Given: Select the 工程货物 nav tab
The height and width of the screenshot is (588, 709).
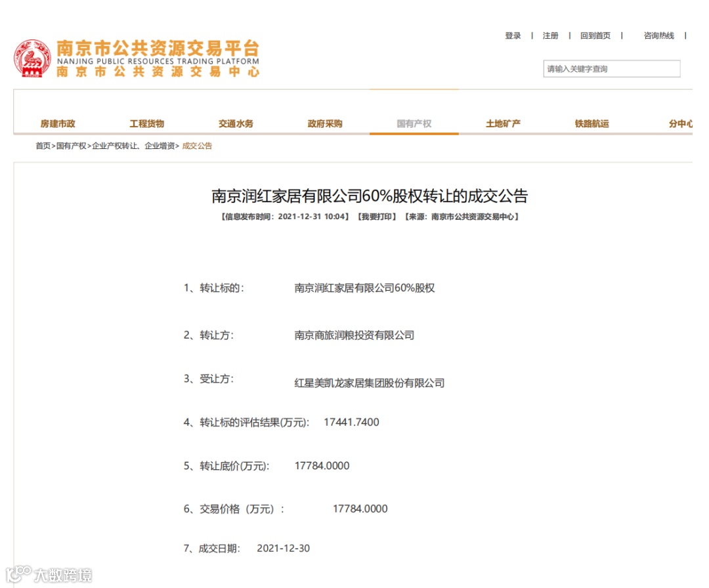Looking at the screenshot, I should pos(147,123).
